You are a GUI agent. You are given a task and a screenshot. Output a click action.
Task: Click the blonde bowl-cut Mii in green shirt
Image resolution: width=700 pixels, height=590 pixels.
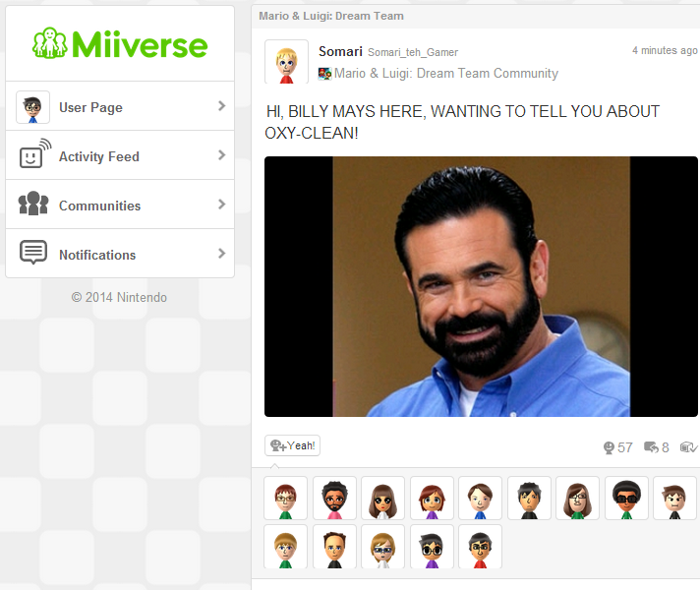tap(286, 547)
